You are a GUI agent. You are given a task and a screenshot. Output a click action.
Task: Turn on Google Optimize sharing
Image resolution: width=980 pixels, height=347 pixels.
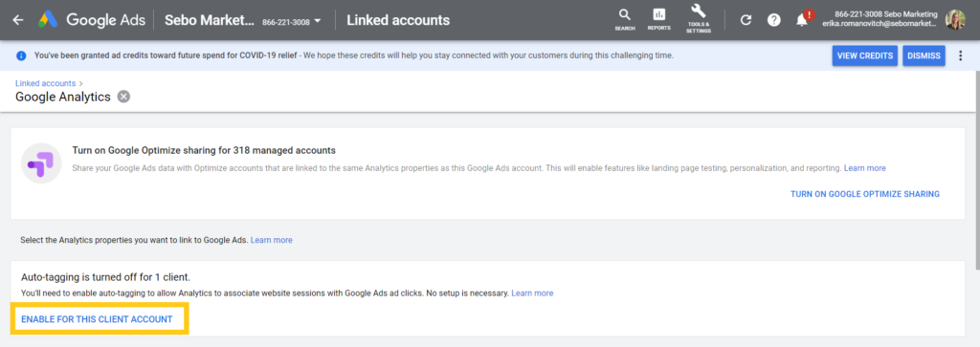point(865,194)
